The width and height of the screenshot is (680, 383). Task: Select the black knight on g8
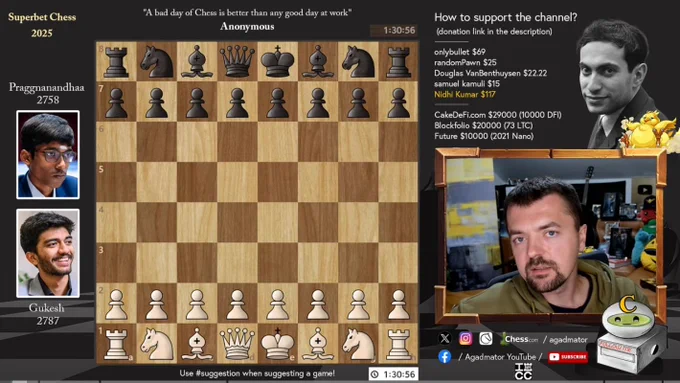coord(358,62)
